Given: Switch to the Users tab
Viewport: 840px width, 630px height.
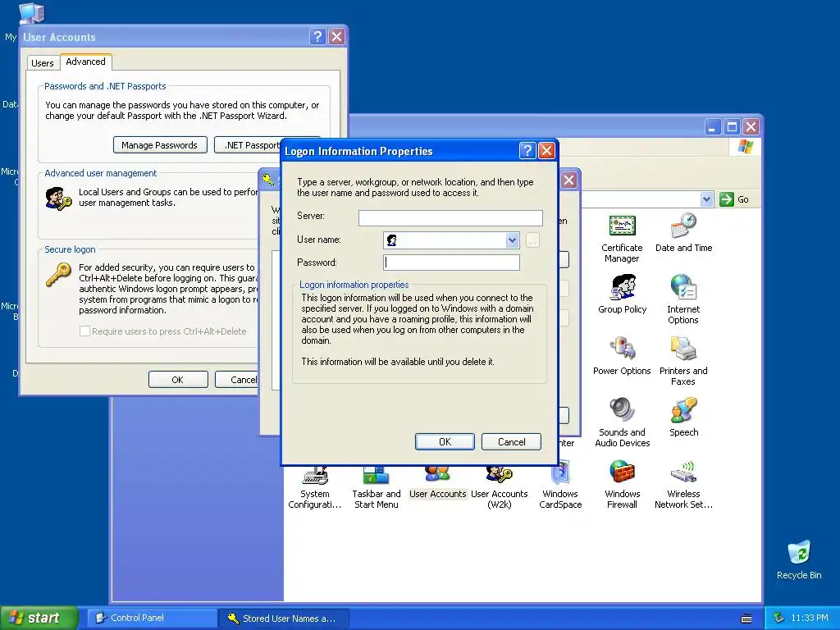Looking at the screenshot, I should (43, 62).
